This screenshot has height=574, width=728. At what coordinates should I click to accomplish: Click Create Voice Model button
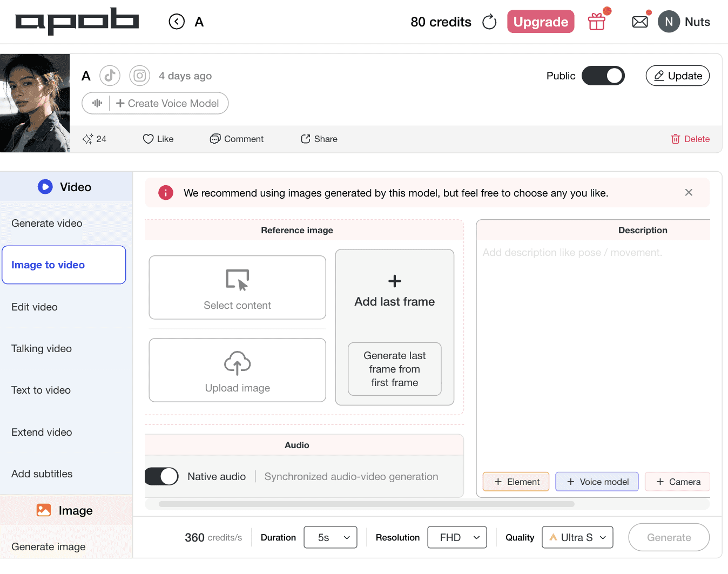(167, 103)
